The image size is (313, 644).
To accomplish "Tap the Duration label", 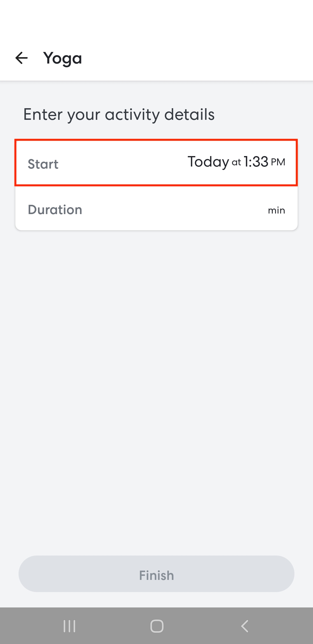I will (x=55, y=209).
